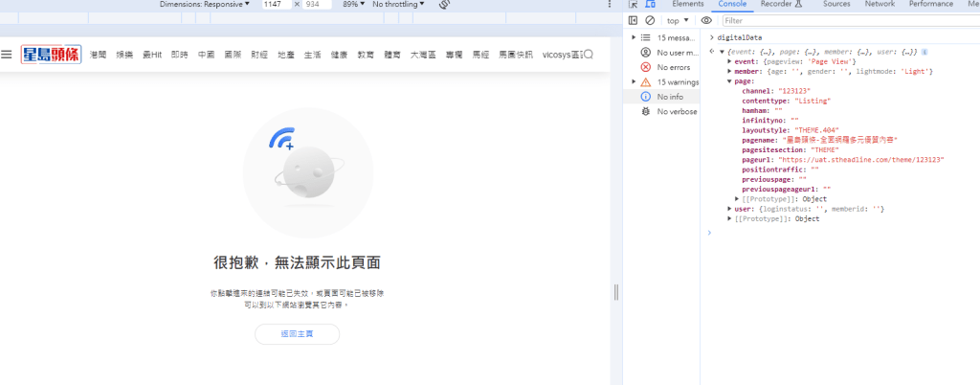Click the 返回主頁 button on the error page
980x385 pixels.
click(x=297, y=334)
